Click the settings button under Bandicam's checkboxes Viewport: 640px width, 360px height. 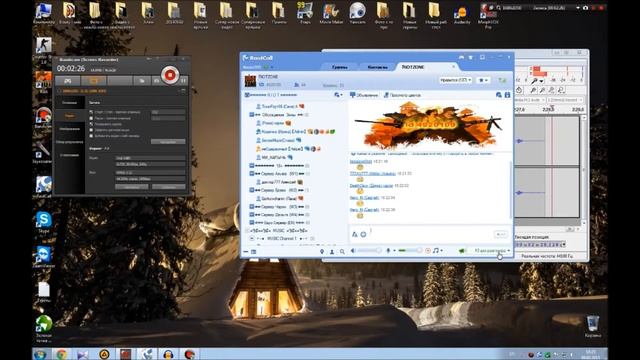[168, 142]
